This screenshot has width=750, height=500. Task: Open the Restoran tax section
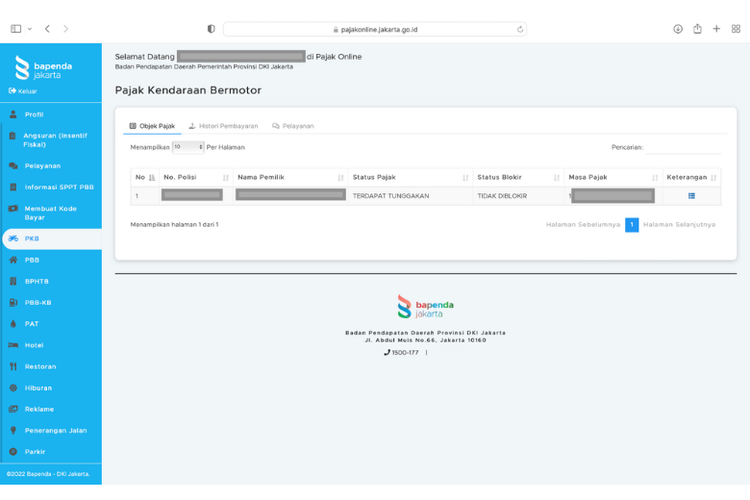pyautogui.click(x=40, y=367)
